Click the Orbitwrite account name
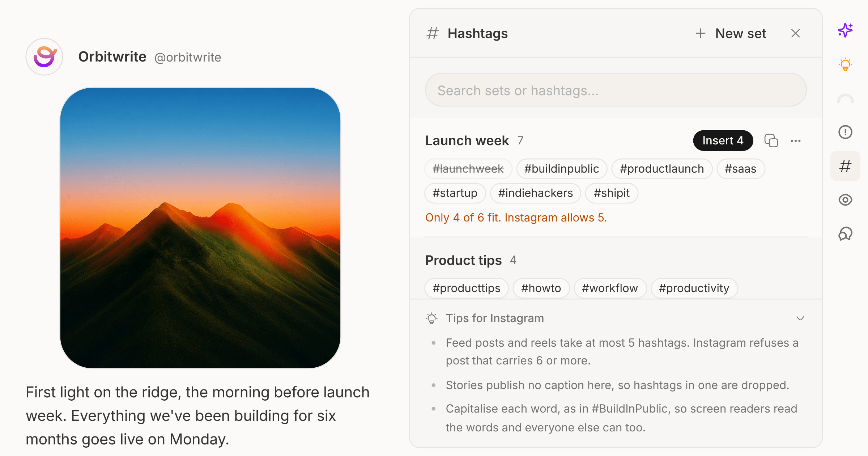The height and width of the screenshot is (456, 868). point(112,57)
